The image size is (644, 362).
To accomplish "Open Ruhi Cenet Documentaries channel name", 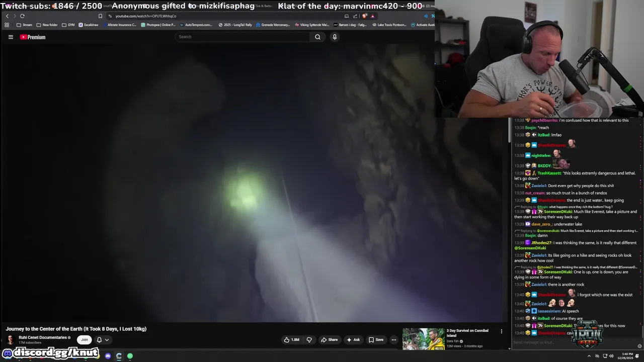I will click(43, 337).
